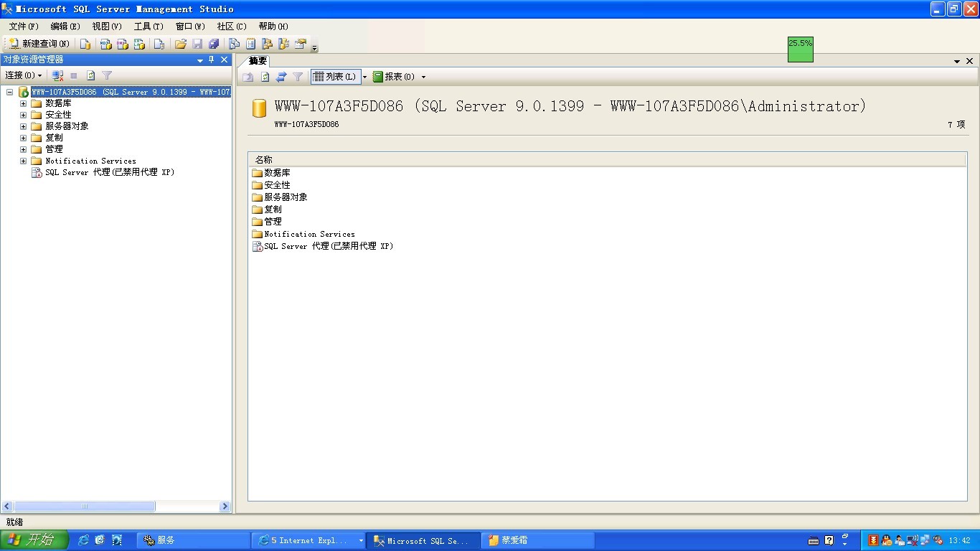Click the 报表 report button
This screenshot has height=551, width=980.
point(394,77)
